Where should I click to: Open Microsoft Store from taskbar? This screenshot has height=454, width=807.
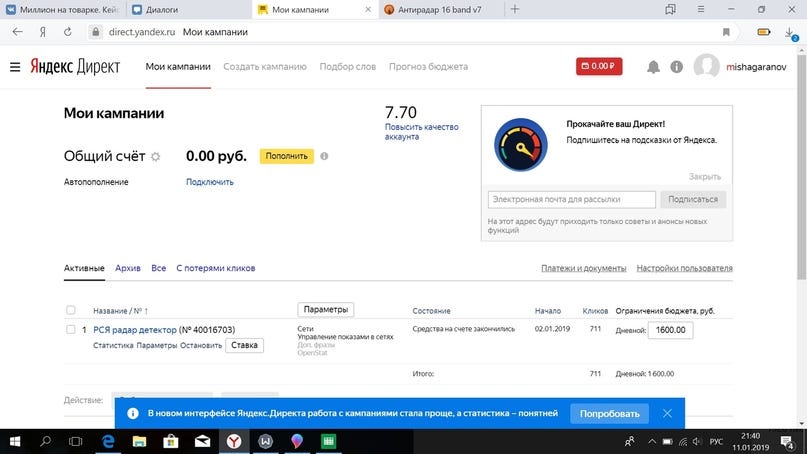pyautogui.click(x=171, y=441)
